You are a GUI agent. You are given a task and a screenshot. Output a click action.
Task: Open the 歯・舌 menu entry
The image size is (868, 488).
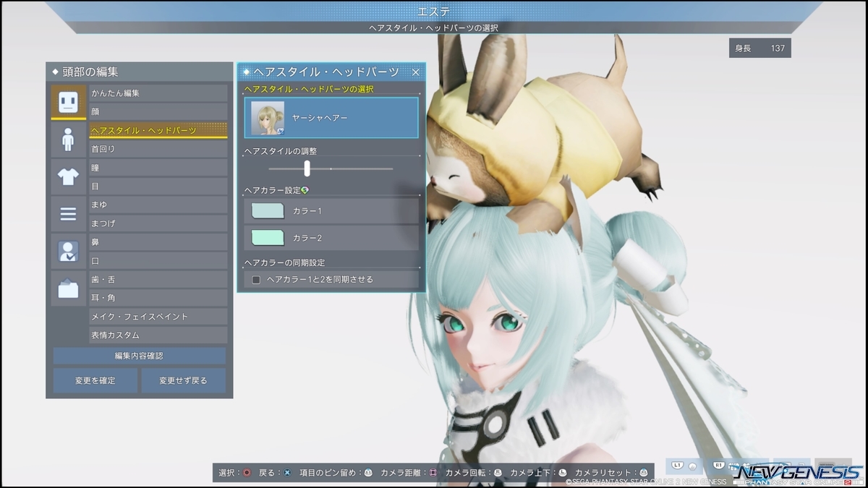pos(158,280)
